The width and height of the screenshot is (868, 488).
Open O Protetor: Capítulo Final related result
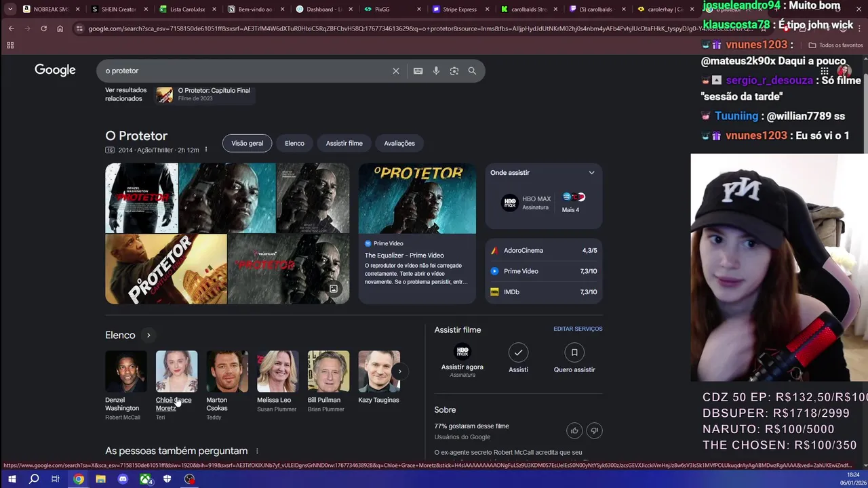(x=203, y=94)
